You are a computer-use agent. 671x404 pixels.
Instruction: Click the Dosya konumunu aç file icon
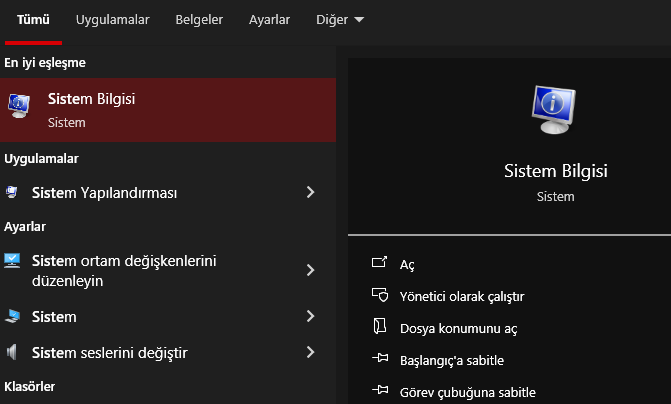point(379,327)
